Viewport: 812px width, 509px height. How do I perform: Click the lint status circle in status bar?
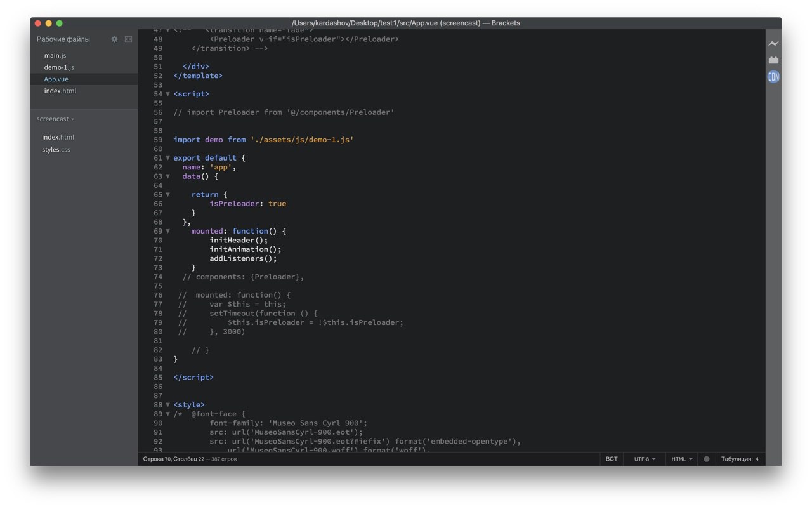[707, 459]
